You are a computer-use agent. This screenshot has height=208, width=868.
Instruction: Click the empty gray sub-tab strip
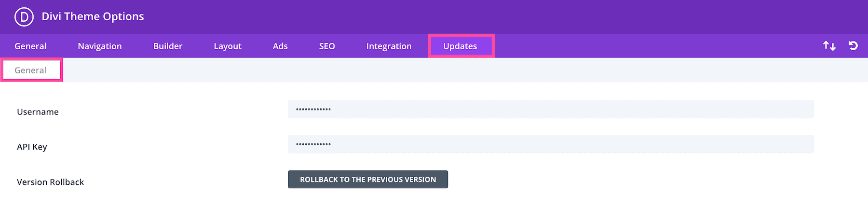click(463, 70)
